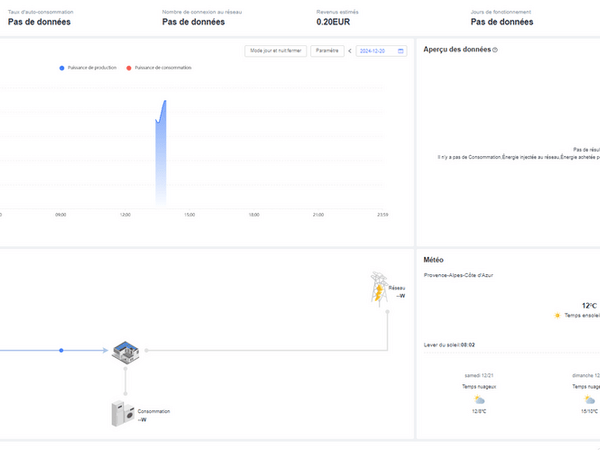Toggle the Mode jour et nuit button
Viewport: 600px width, 450px height.
click(275, 51)
